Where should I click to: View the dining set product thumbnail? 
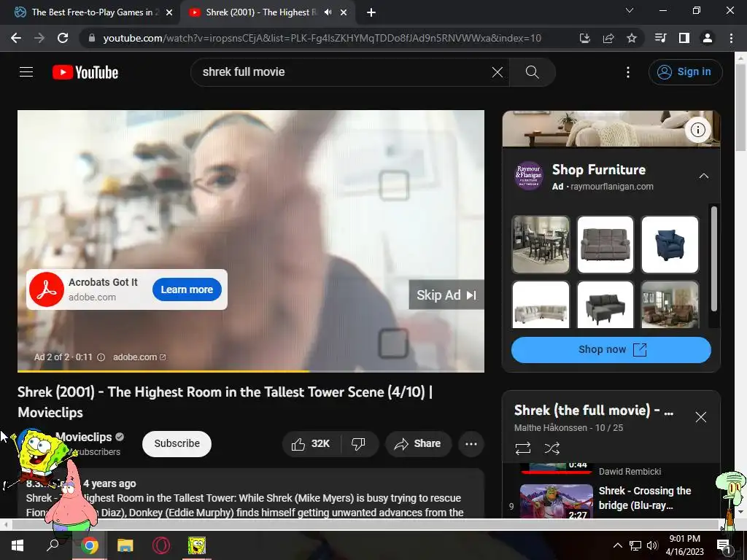click(x=541, y=244)
